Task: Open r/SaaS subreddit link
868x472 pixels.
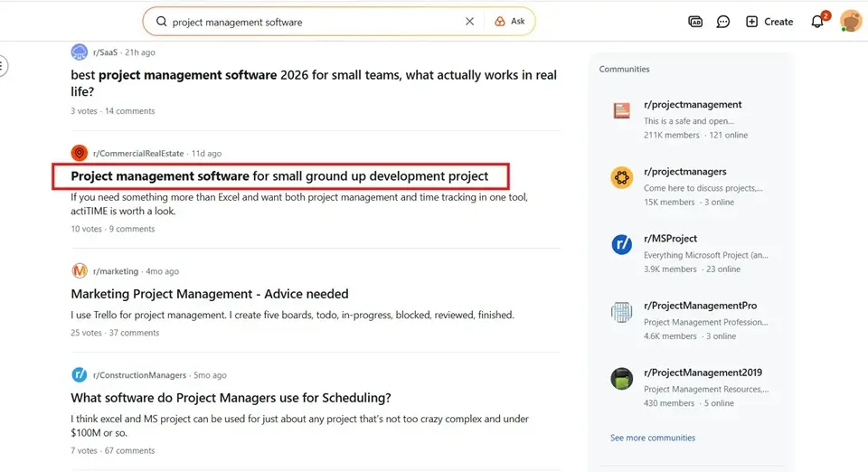Action: 105,52
